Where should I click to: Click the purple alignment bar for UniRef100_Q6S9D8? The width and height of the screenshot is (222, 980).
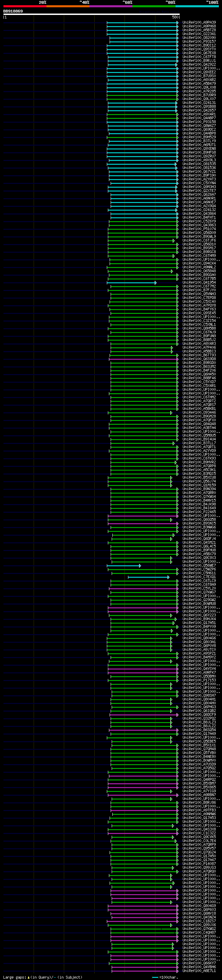pyautogui.click(x=144, y=359)
